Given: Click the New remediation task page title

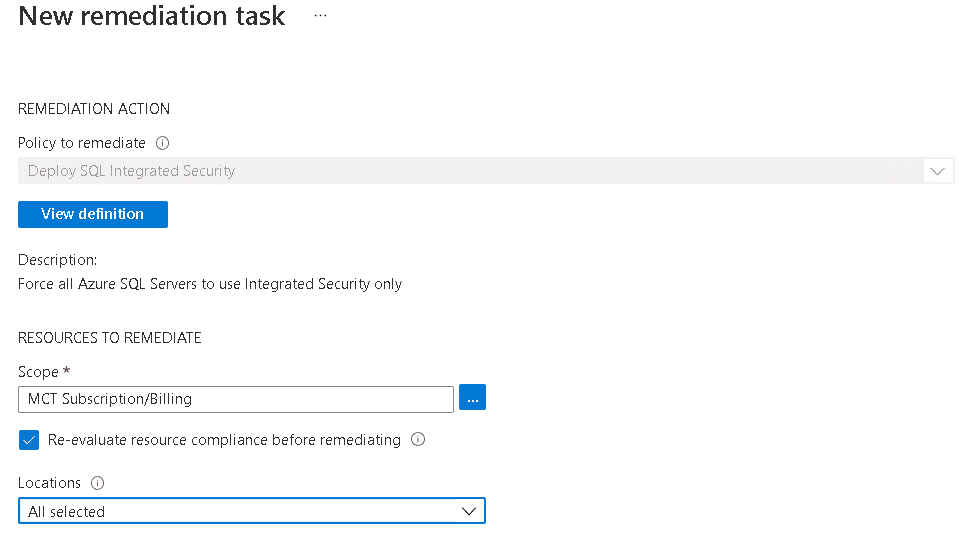Looking at the screenshot, I should [152, 16].
